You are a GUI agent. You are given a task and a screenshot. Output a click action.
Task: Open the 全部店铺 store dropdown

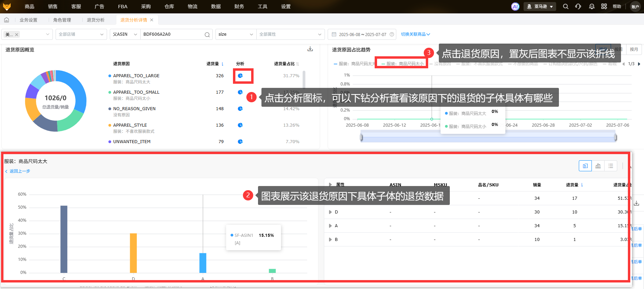(x=81, y=34)
